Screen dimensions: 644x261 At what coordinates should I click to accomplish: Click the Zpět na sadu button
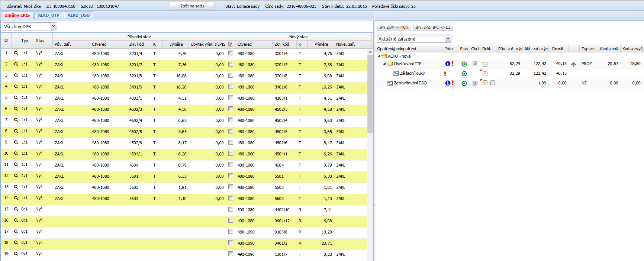pyautogui.click(x=192, y=6)
